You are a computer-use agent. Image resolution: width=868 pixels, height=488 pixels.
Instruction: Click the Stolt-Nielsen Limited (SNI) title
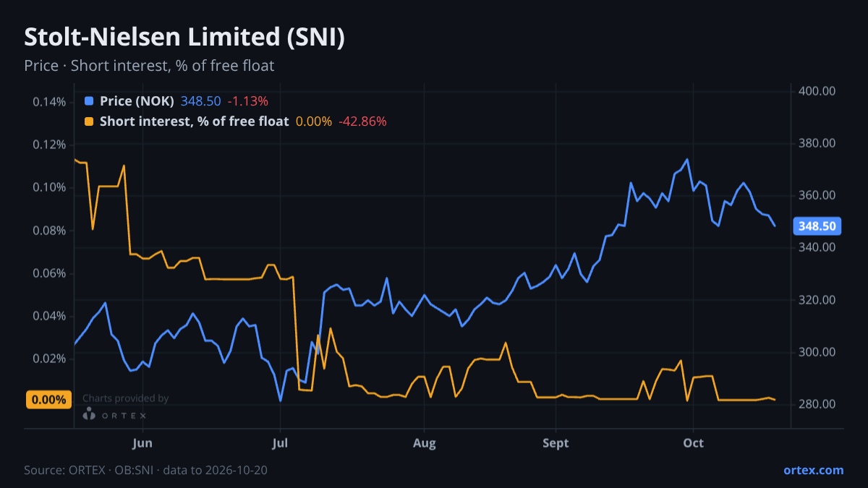[184, 38]
